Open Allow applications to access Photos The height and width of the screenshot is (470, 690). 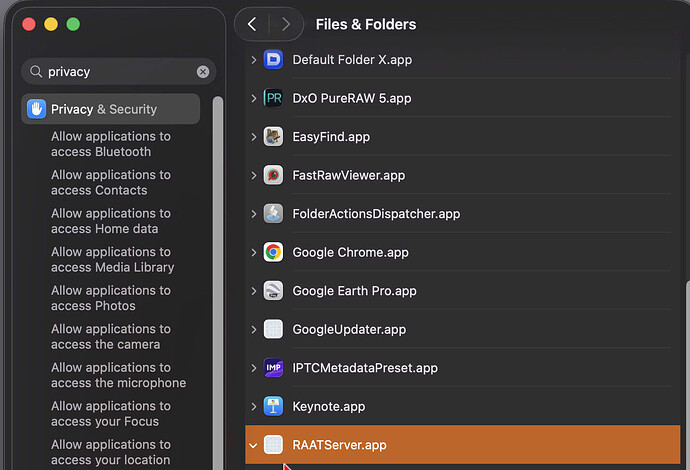tap(110, 298)
